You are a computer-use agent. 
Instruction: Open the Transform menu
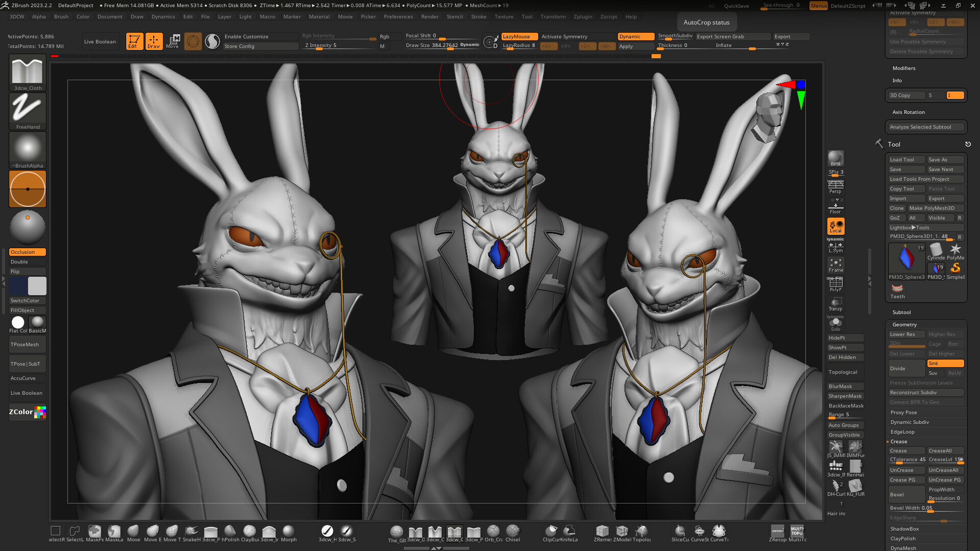click(553, 16)
